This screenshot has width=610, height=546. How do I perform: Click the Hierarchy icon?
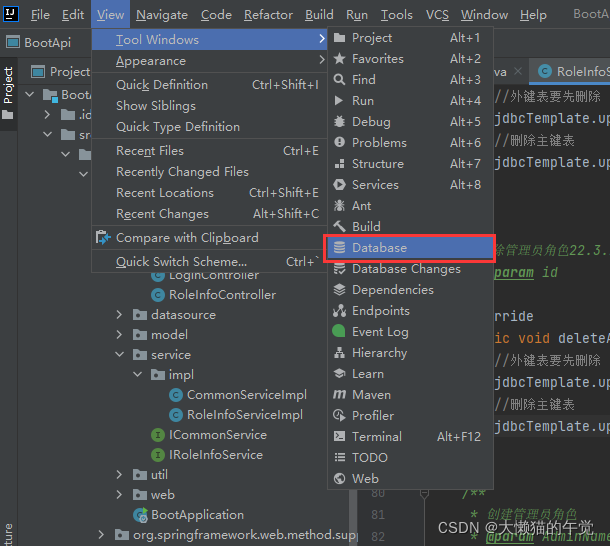(339, 353)
